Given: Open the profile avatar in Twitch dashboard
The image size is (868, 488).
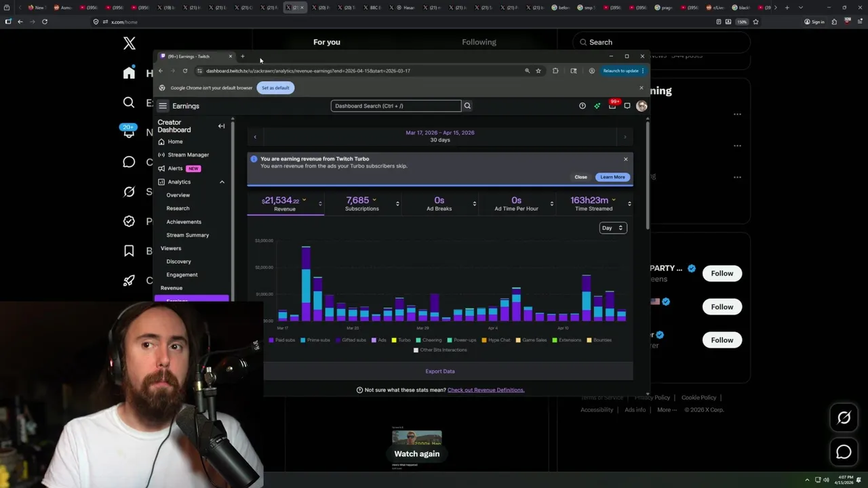Looking at the screenshot, I should [x=642, y=106].
